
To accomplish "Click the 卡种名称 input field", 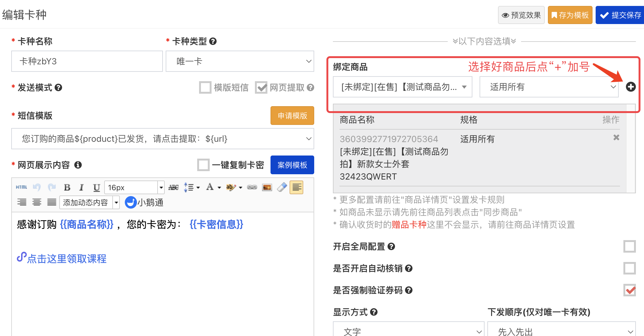I will [x=87, y=61].
